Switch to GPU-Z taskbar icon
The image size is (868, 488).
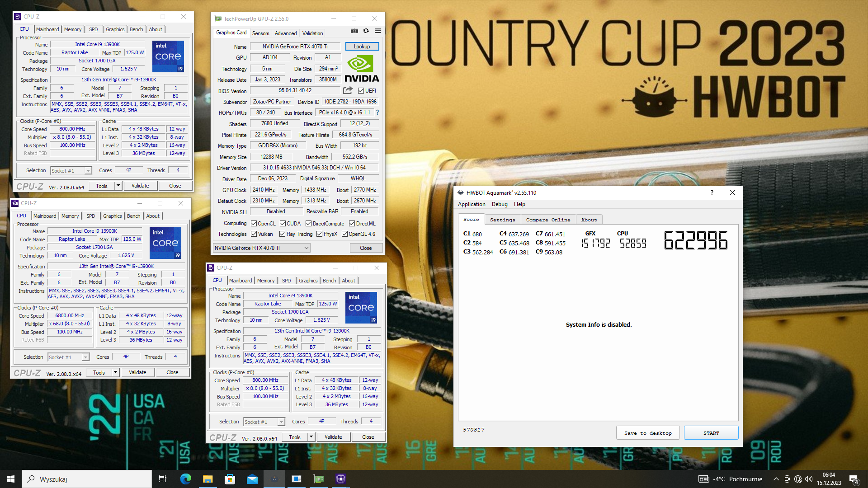pos(319,479)
